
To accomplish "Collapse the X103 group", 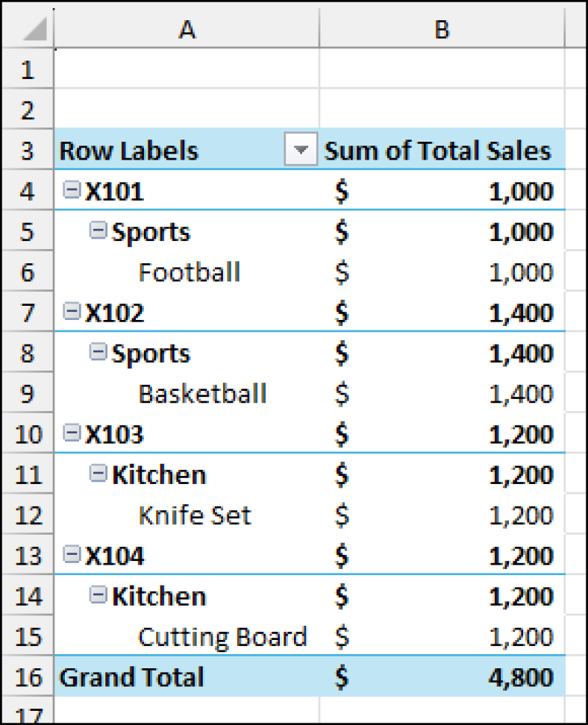I will (72, 434).
